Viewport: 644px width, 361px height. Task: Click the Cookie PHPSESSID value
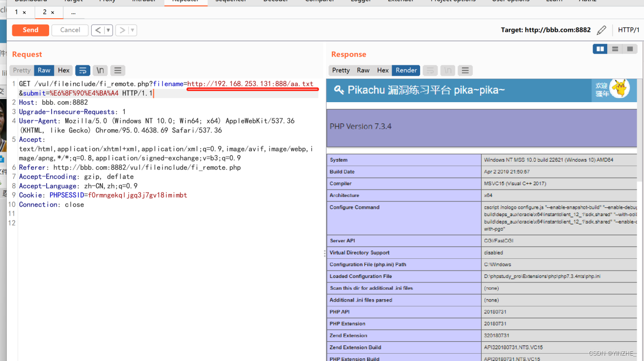[137, 195]
